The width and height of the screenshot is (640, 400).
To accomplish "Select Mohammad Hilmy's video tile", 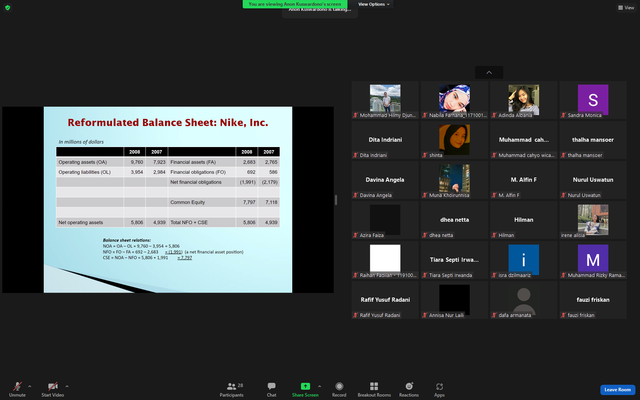I will pos(385,100).
